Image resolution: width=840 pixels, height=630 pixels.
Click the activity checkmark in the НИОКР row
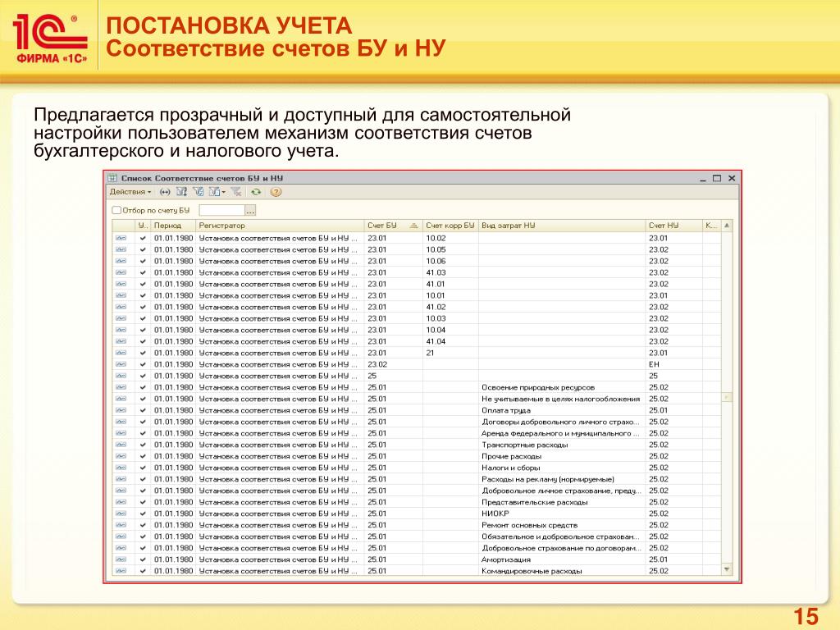143,514
